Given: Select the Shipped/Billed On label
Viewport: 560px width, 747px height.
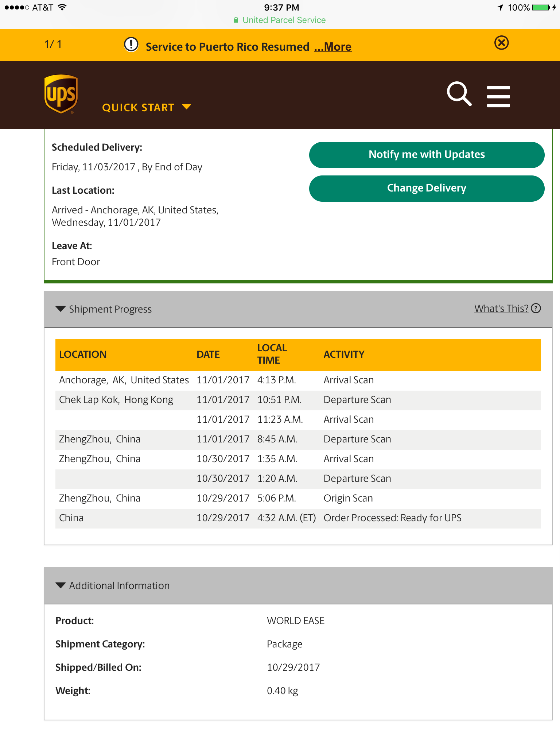Looking at the screenshot, I should [98, 667].
